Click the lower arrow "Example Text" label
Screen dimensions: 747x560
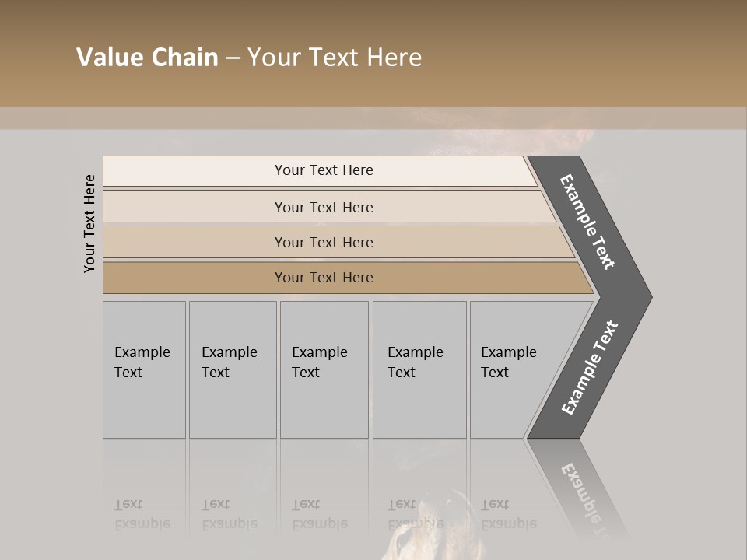point(590,367)
